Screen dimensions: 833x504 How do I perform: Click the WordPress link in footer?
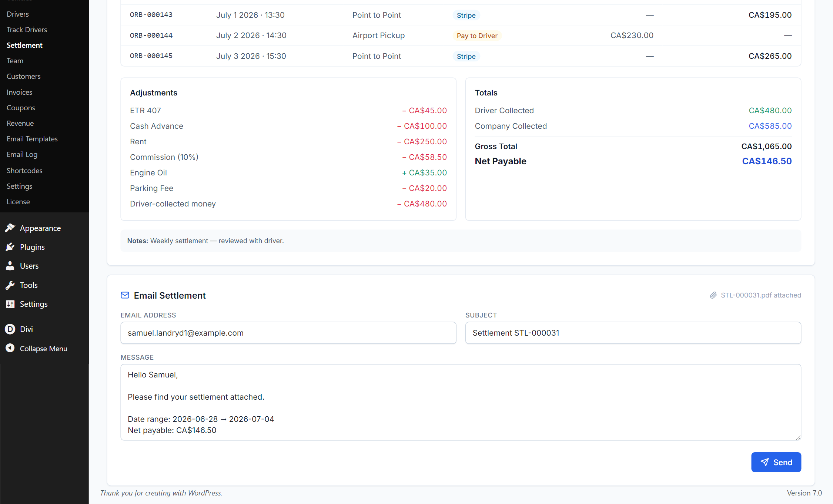tap(204, 493)
